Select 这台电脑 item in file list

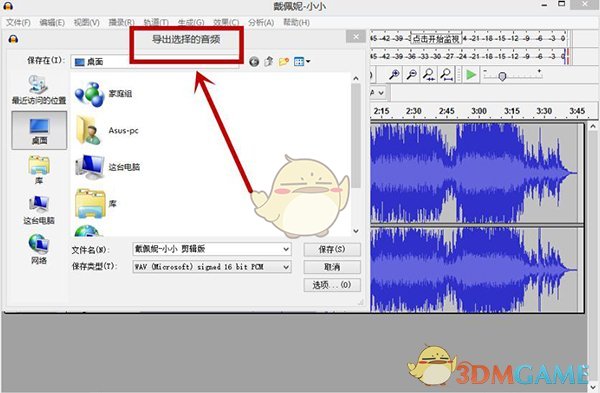pyautogui.click(x=108, y=167)
